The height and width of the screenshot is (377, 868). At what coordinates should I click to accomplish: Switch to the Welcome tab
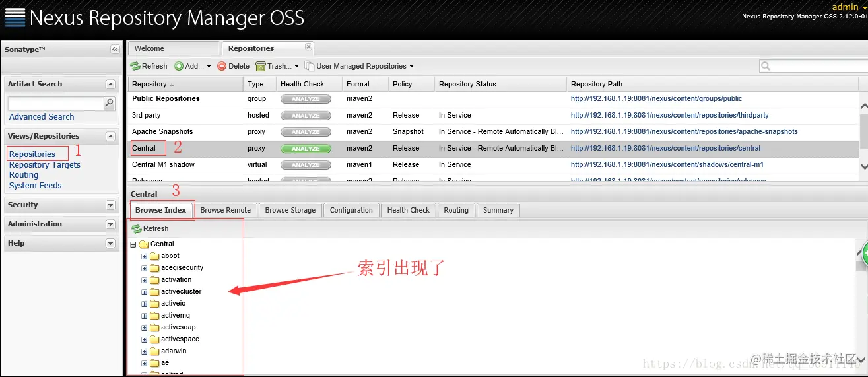click(x=174, y=48)
